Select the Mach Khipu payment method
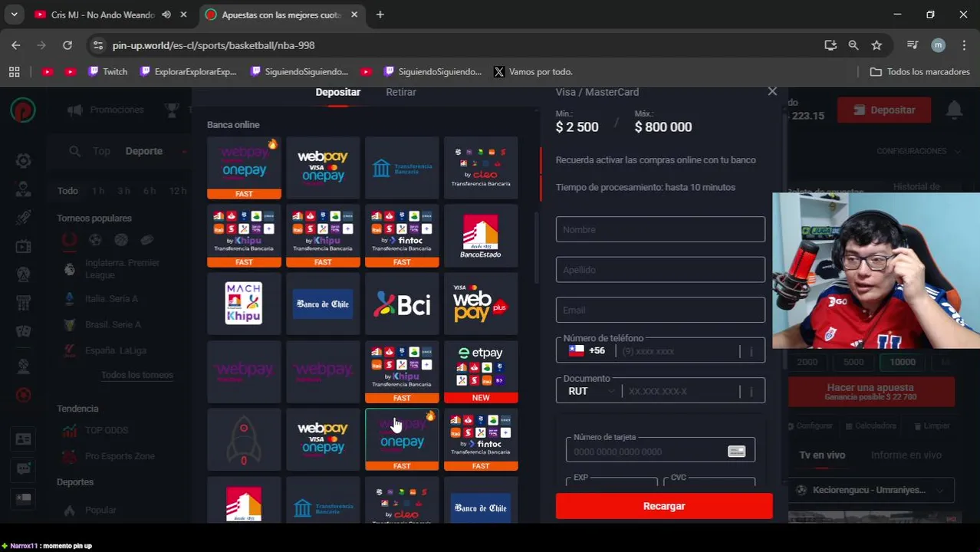The height and width of the screenshot is (552, 980). click(x=244, y=304)
